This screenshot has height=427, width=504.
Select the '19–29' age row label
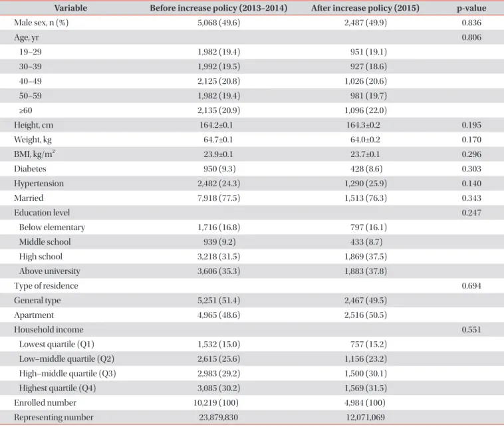click(x=30, y=52)
